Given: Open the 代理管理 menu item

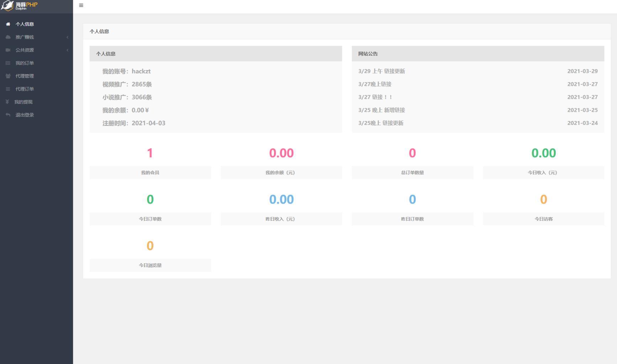Looking at the screenshot, I should click(x=25, y=76).
